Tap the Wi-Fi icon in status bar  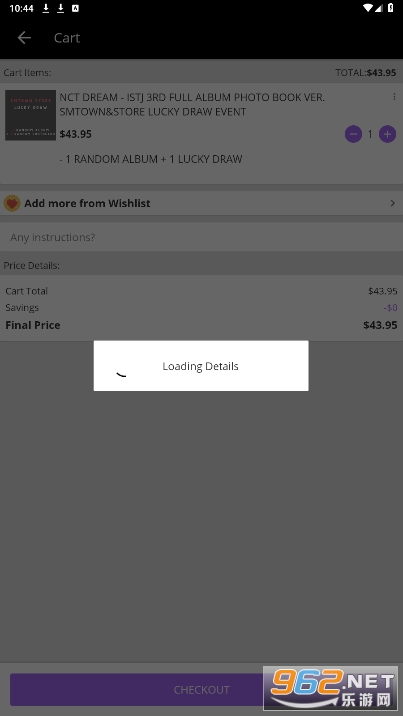point(368,8)
